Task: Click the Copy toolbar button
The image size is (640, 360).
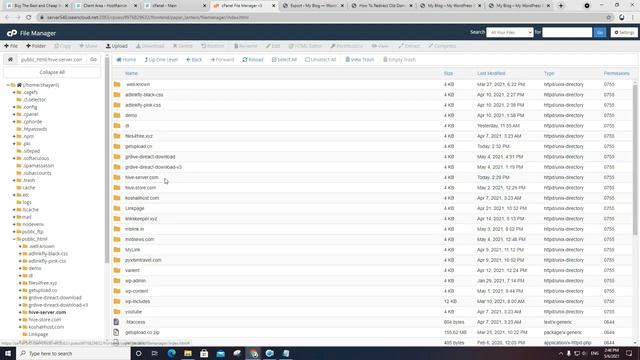Action: (x=62, y=46)
